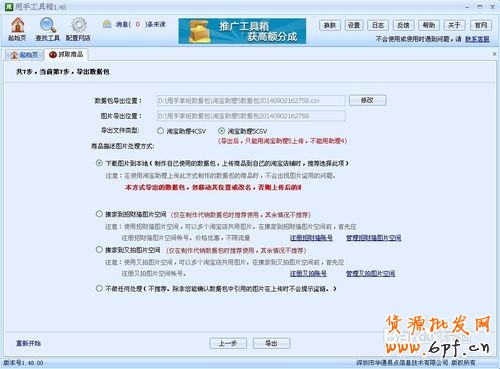Open the 配置网店 gear icon
The image size is (500, 369).
click(x=79, y=25)
